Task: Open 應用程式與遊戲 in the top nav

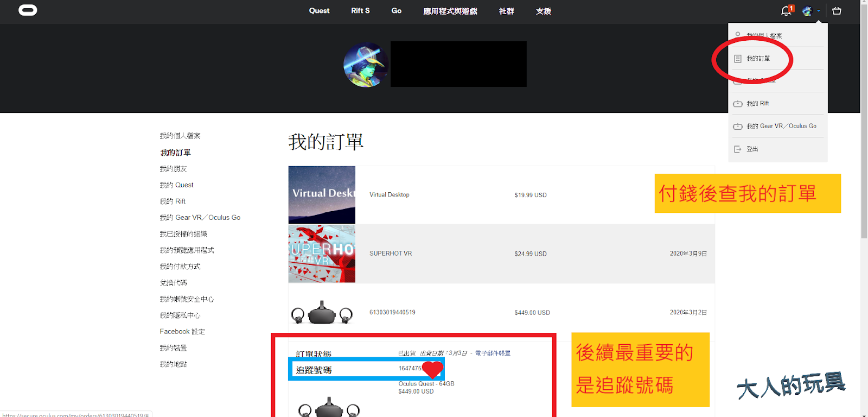Action: click(x=450, y=11)
